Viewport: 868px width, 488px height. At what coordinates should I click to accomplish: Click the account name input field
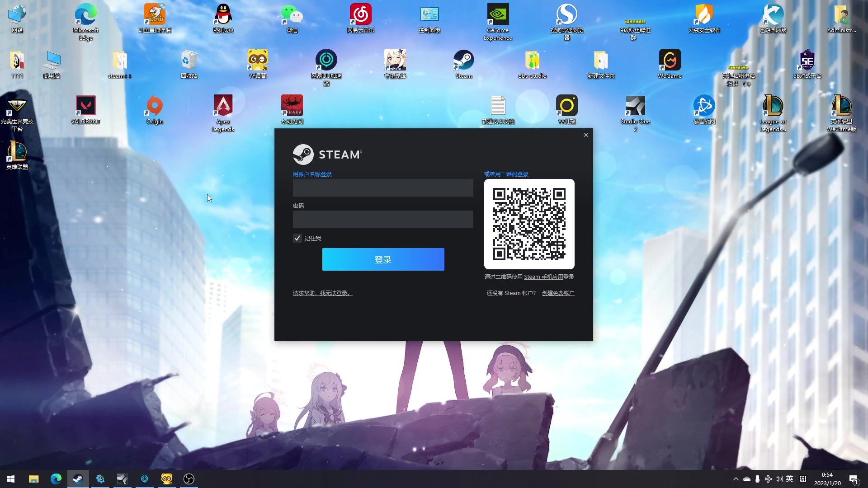click(x=383, y=188)
